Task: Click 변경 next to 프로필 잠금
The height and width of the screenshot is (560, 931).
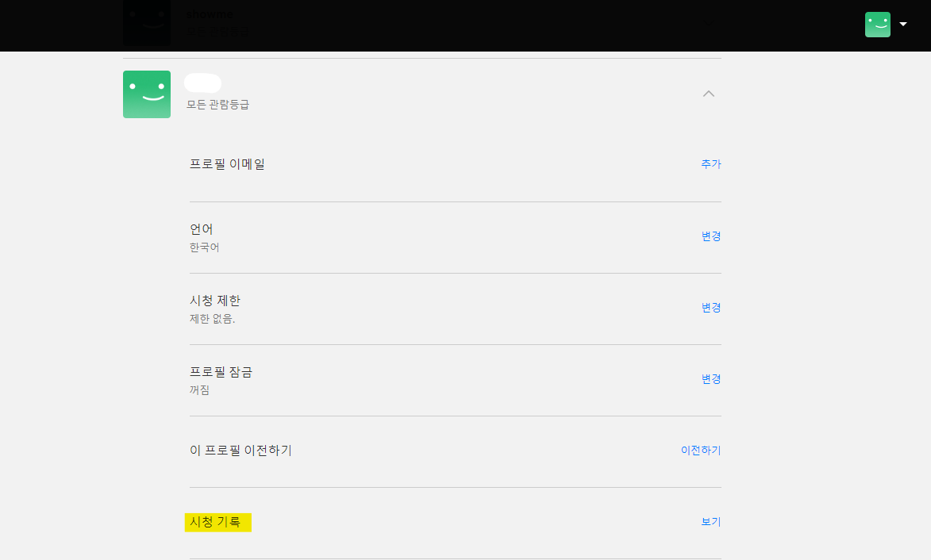Action: coord(710,378)
